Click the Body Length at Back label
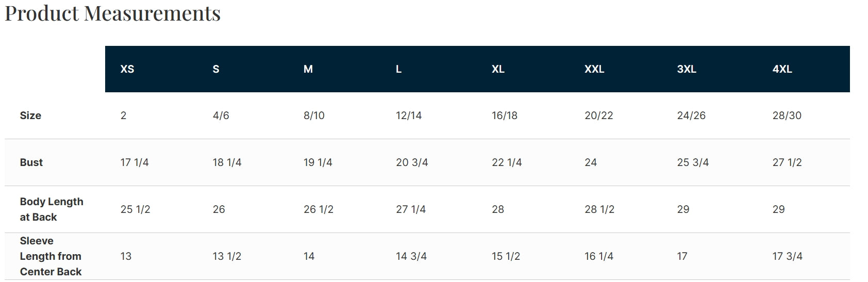 pyautogui.click(x=52, y=209)
